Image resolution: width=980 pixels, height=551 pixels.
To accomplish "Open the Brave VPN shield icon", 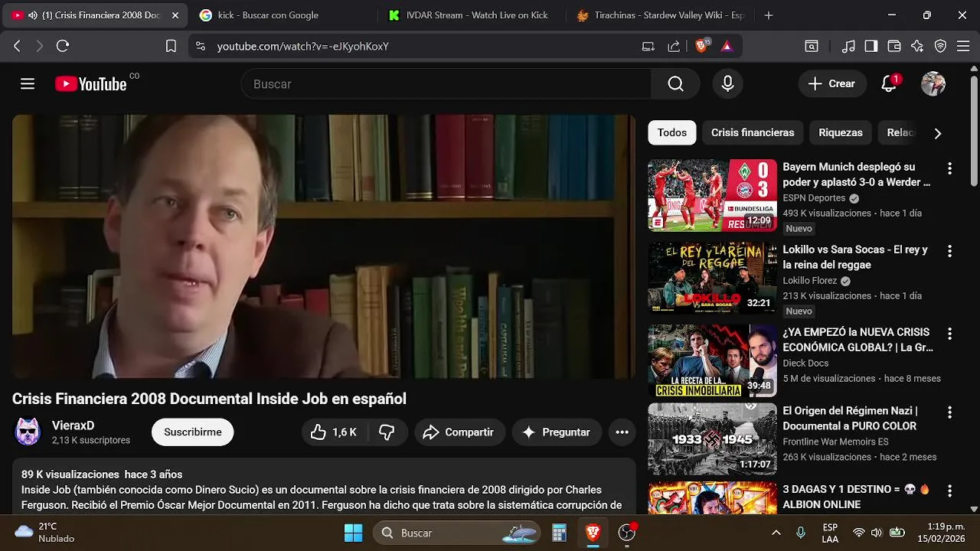I will 941,46.
